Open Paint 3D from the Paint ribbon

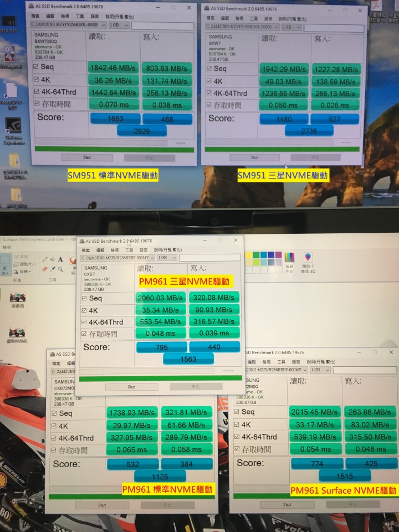point(308,263)
